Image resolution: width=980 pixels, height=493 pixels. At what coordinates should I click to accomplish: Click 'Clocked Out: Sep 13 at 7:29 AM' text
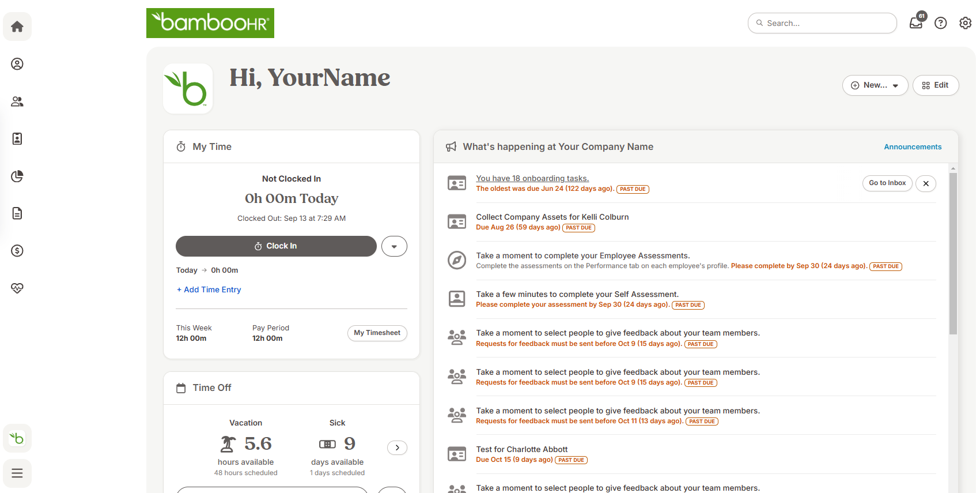pos(292,219)
